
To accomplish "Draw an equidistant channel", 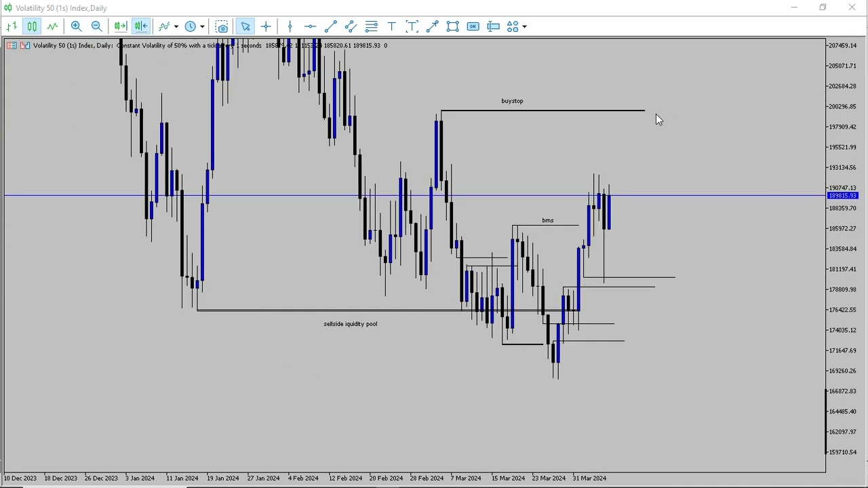I will tap(351, 26).
